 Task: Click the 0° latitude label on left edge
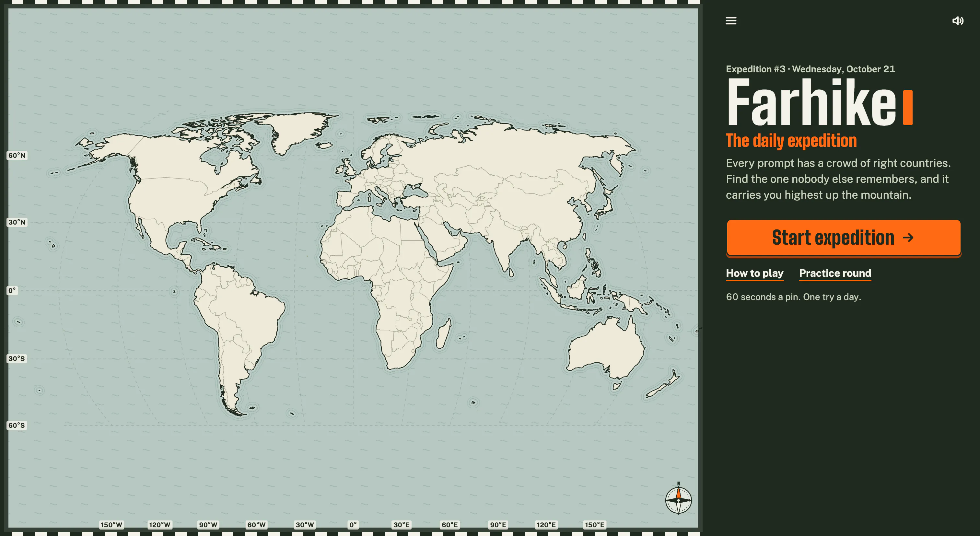coord(12,291)
